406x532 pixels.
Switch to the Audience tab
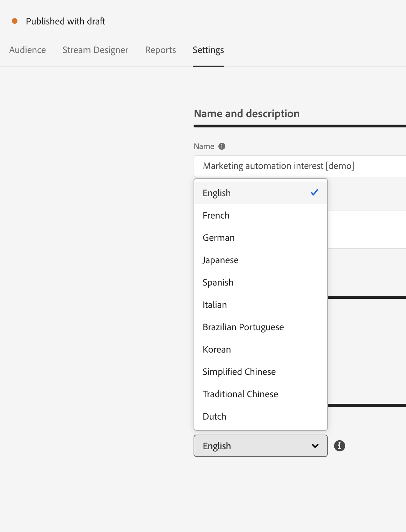tap(27, 50)
